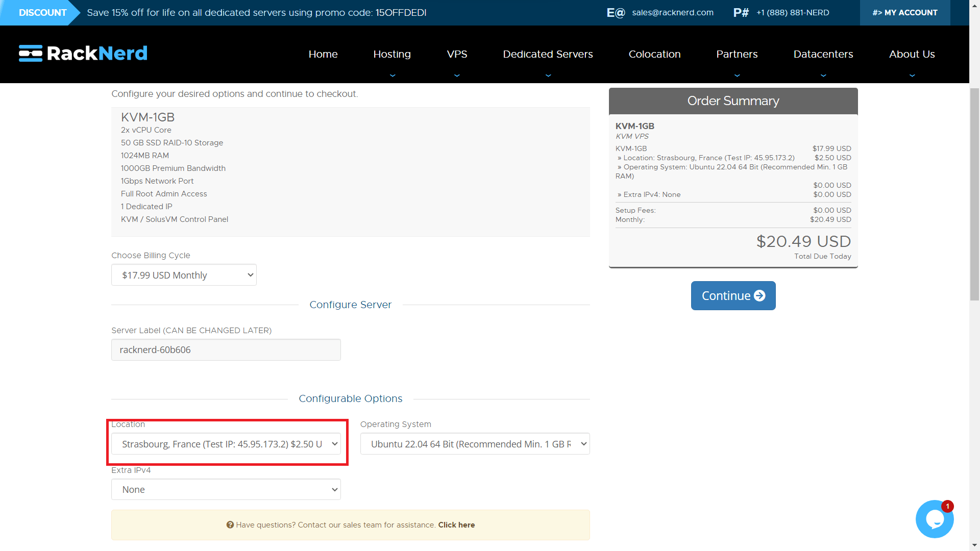Click the sales@racknerd.com email link
The height and width of the screenshot is (551, 980).
pyautogui.click(x=673, y=13)
